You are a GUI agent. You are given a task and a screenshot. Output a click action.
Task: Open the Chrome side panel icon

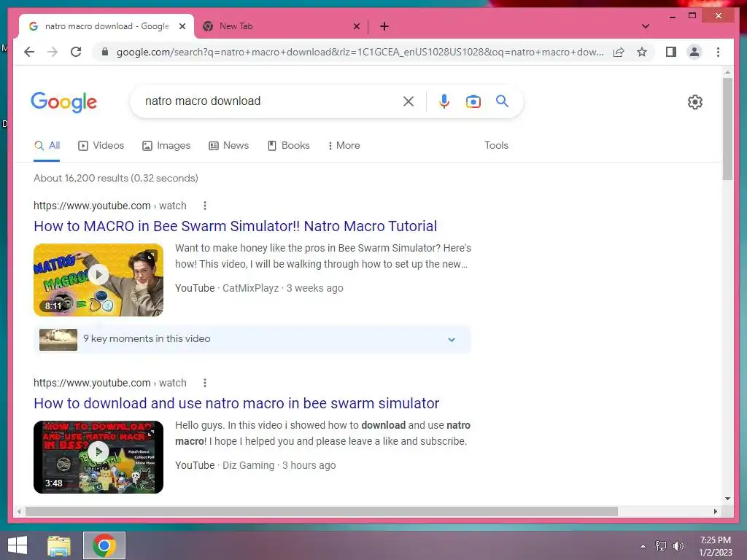[671, 52]
